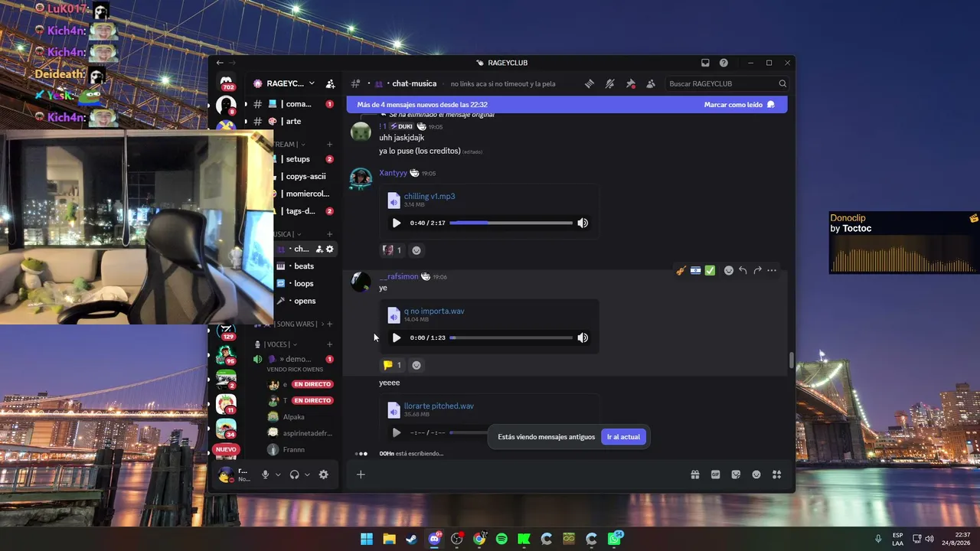The image size is (980, 551).
Task: Select the loops channel
Action: [305, 283]
